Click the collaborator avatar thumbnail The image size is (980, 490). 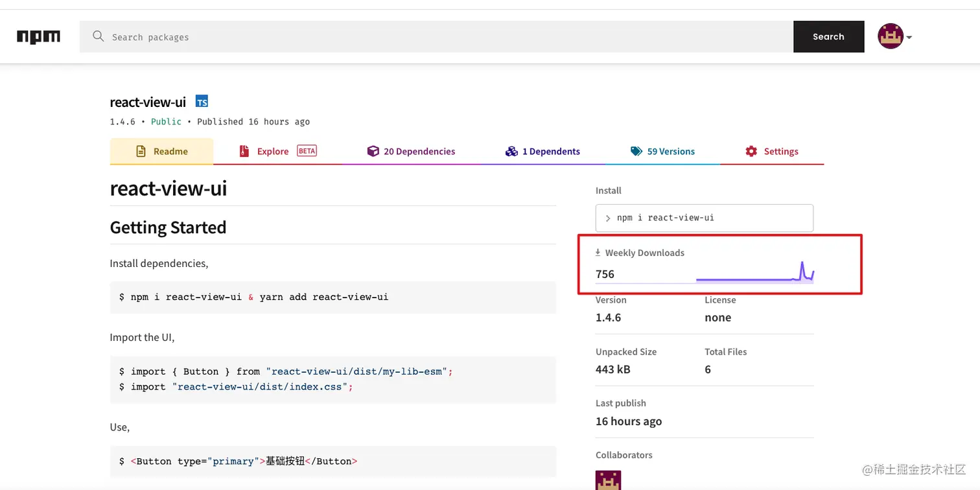608,480
